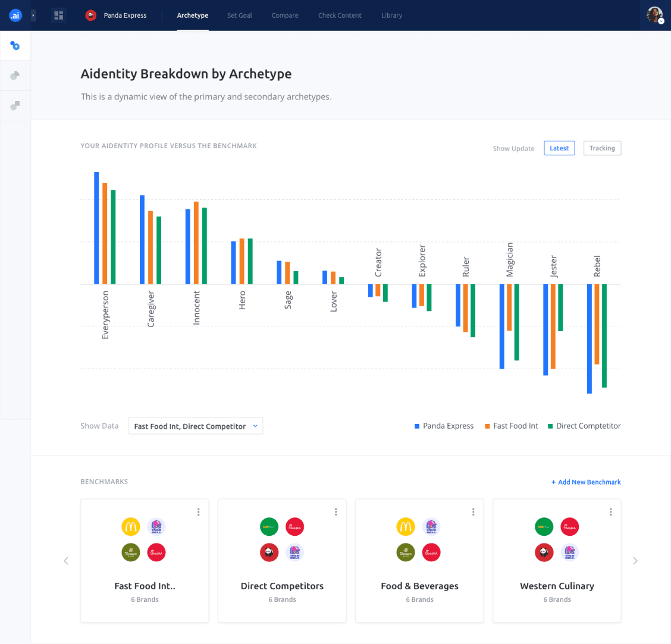This screenshot has height=644, width=671.
Task: Select the Panda Express brand name
Action: coord(125,15)
